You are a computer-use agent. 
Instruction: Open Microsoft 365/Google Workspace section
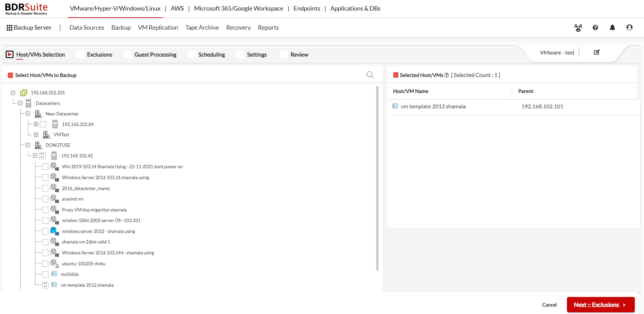point(239,9)
